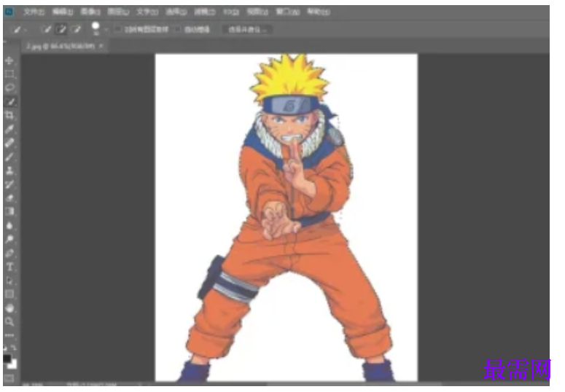
Task: Select the Clone Stamp tool
Action: pos(9,170)
